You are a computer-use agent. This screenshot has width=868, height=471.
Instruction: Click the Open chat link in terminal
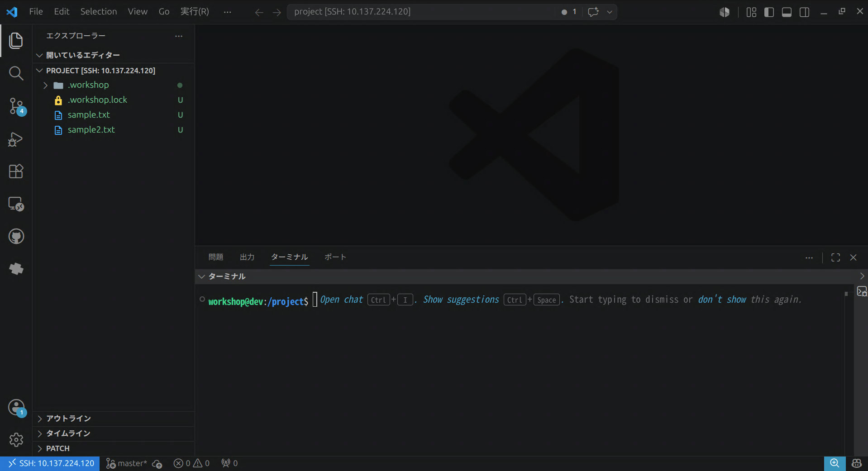point(342,300)
